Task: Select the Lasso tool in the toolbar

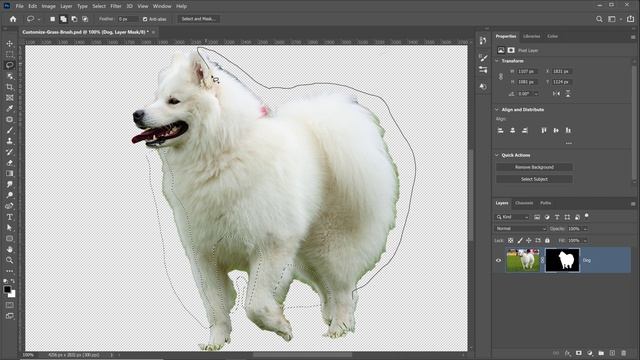Action: (x=9, y=65)
